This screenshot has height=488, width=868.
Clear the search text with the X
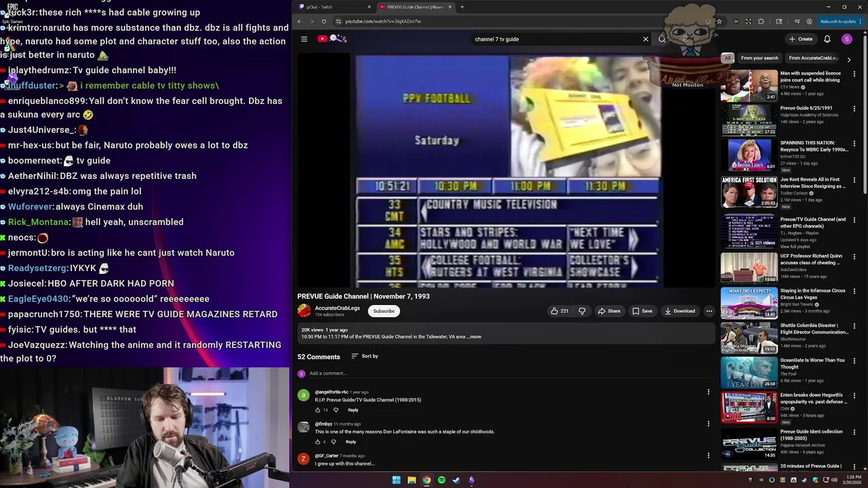click(x=646, y=39)
